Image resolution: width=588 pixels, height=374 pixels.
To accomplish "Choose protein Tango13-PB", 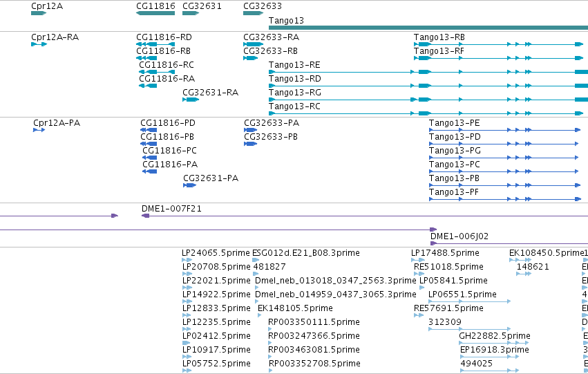I will coord(454,178).
